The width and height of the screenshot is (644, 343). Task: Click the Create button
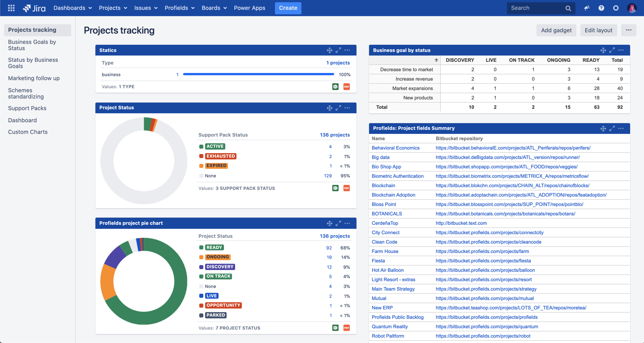pos(288,8)
